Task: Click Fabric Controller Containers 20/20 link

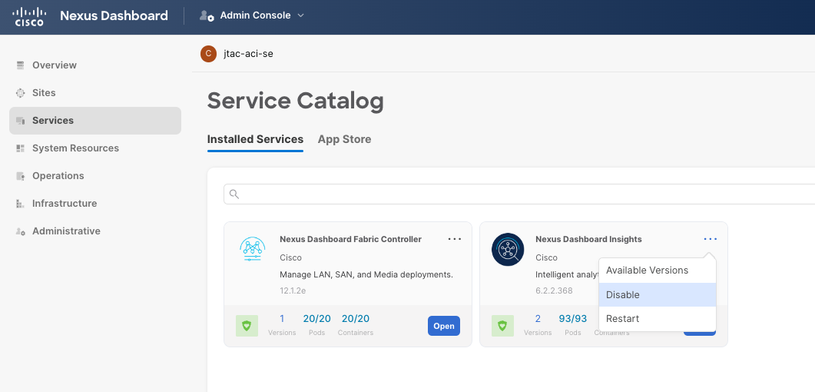Action: point(356,319)
